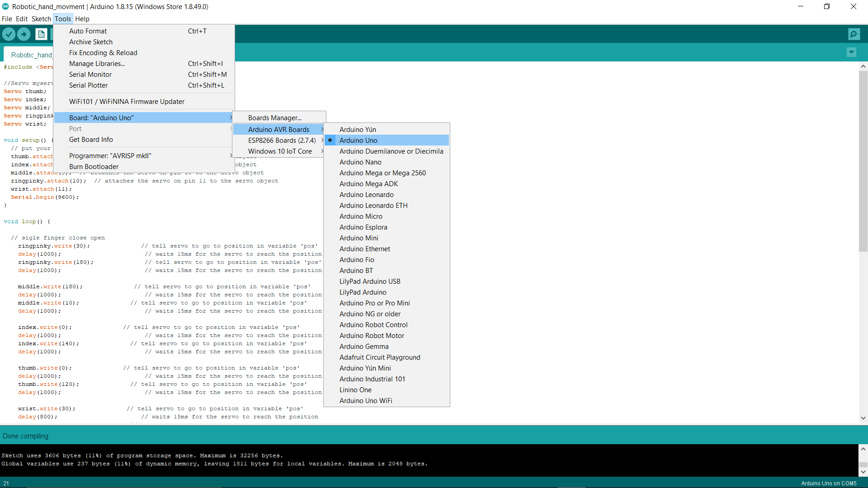Viewport: 868px width, 488px height.
Task: Launch WiFi101 / WiFiNINA Firmware Updater
Action: coord(127,101)
